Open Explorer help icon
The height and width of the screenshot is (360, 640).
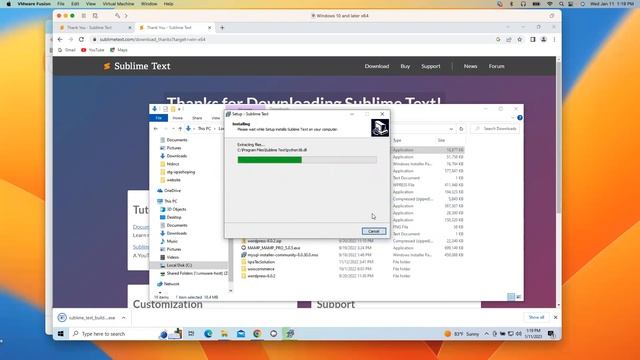(520, 118)
